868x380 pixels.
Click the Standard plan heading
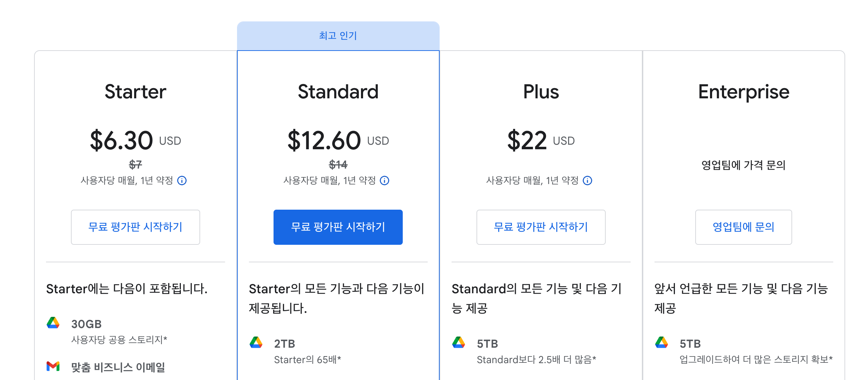click(x=338, y=92)
